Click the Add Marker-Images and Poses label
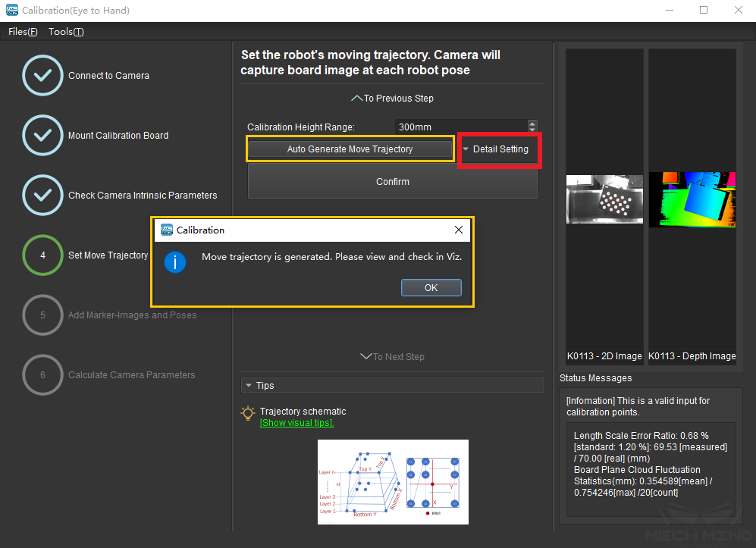 click(132, 315)
